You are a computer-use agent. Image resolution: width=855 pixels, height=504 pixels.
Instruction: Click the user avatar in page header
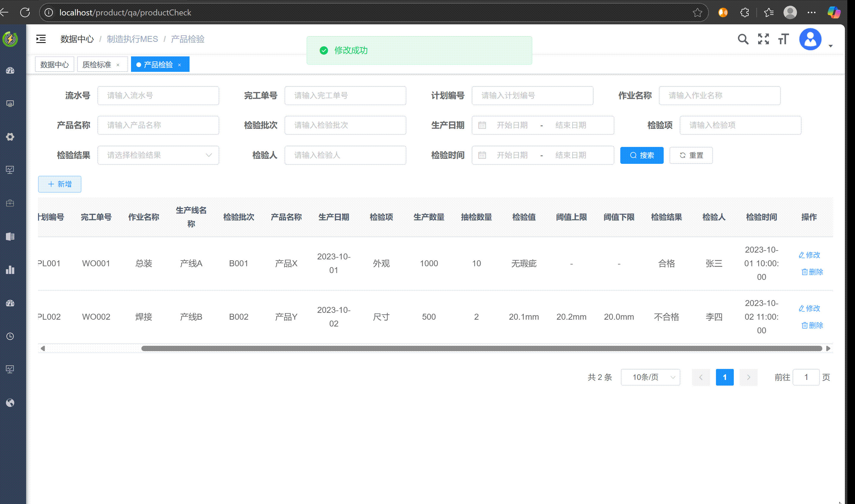click(x=810, y=39)
